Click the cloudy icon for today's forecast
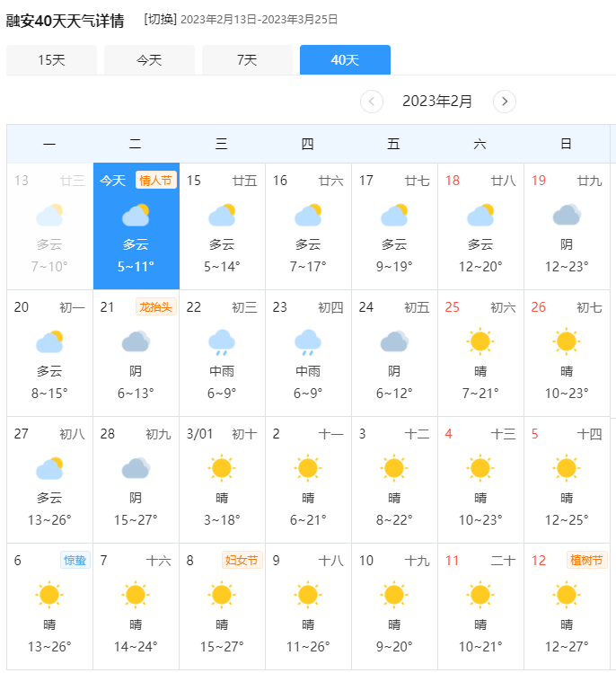 [x=136, y=215]
